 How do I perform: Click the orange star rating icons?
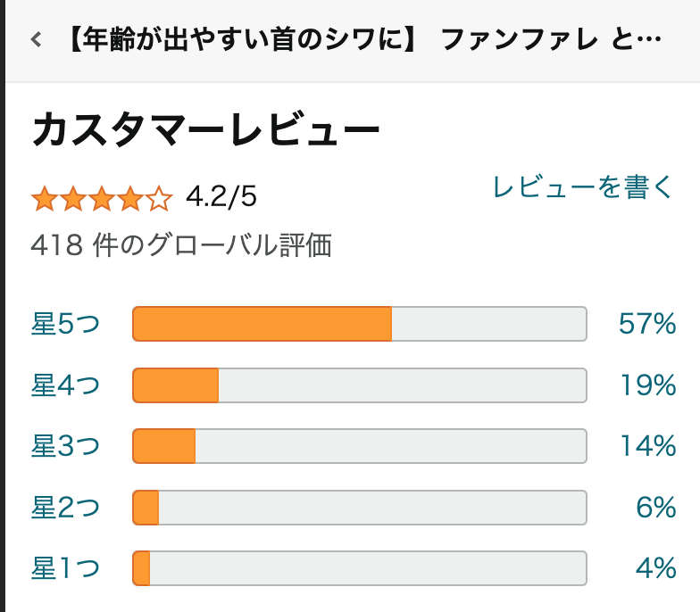pyautogui.click(x=101, y=197)
